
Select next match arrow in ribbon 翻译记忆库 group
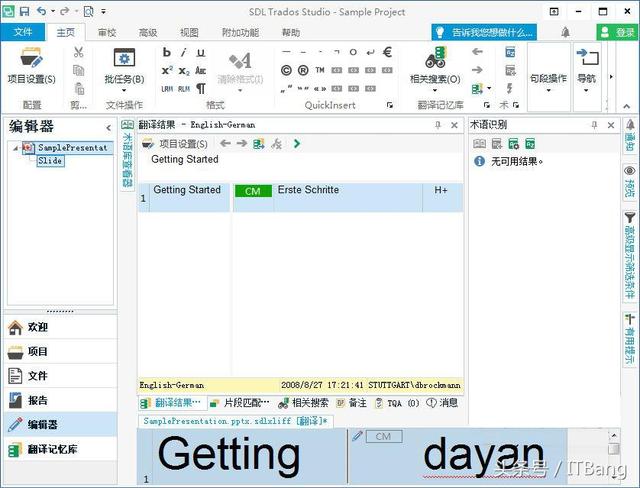477,70
